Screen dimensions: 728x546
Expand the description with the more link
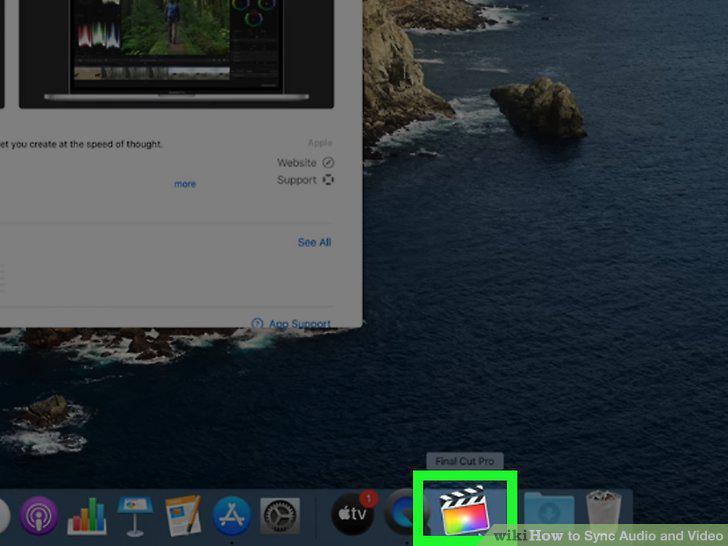[185, 184]
